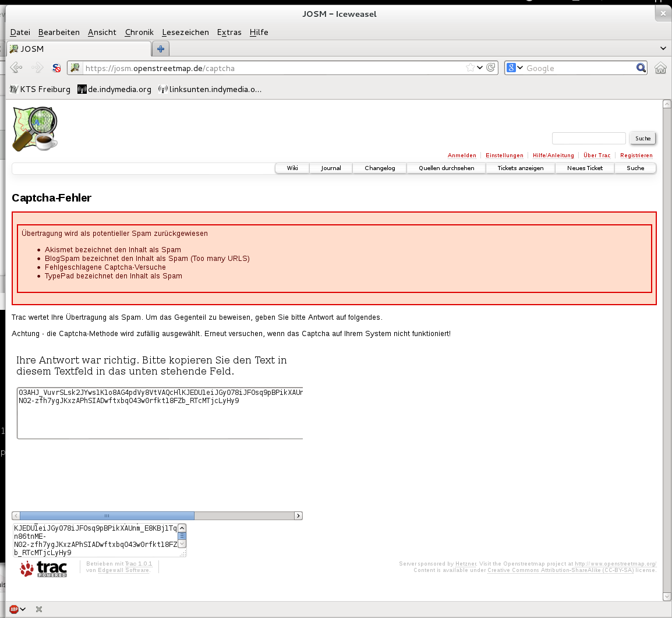Click the magnifier icon in Google search box
The width and height of the screenshot is (672, 618).
[x=641, y=68]
